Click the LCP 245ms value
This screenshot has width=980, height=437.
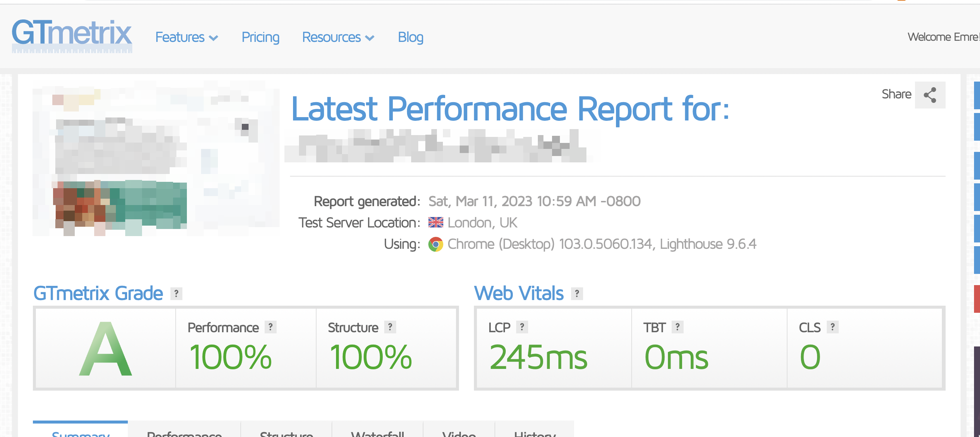coord(538,357)
